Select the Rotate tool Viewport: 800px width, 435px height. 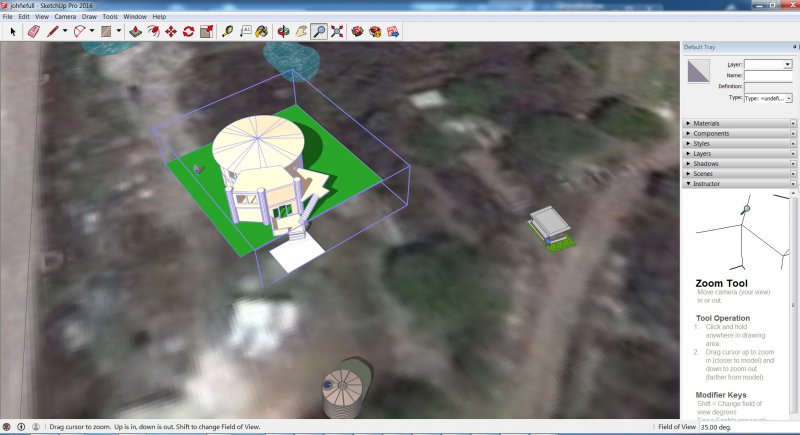tap(188, 32)
